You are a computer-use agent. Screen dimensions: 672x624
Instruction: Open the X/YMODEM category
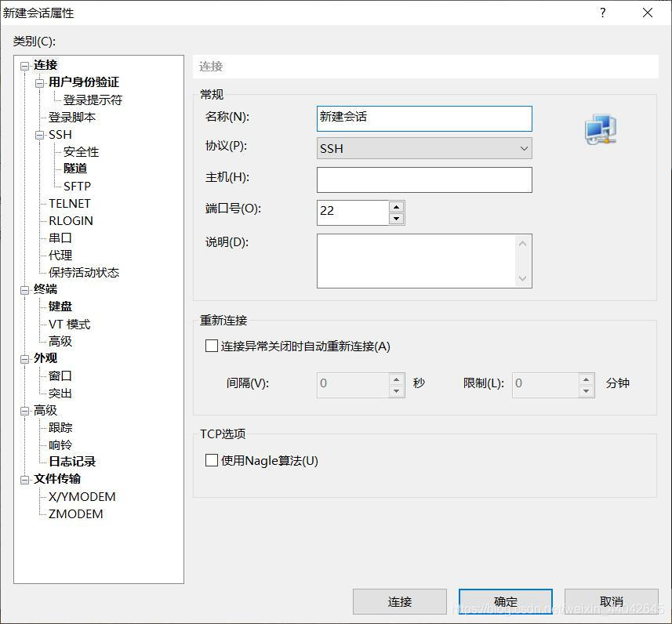tap(82, 497)
